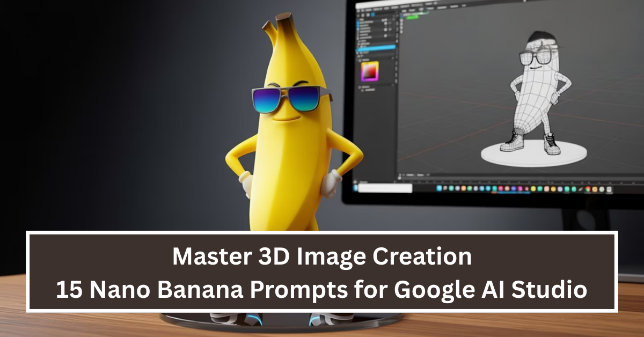
Task: Click the white taskbar search box on the monitor
Action: click(x=385, y=188)
